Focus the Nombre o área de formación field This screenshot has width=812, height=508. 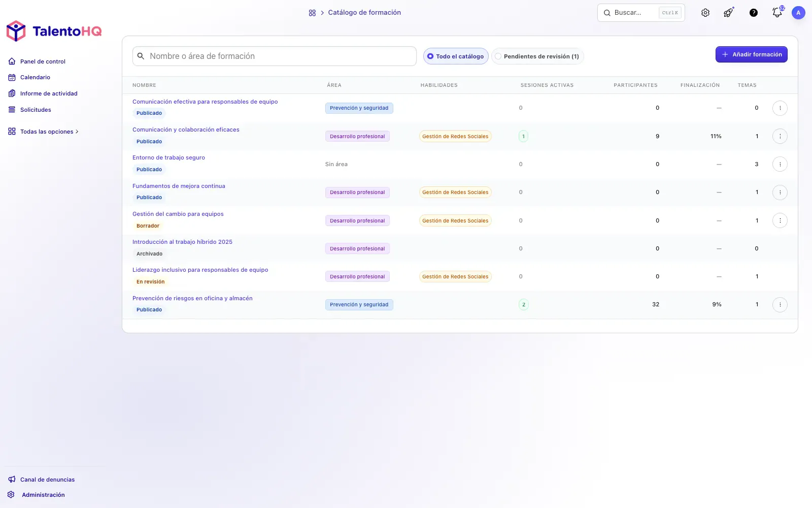tap(275, 56)
